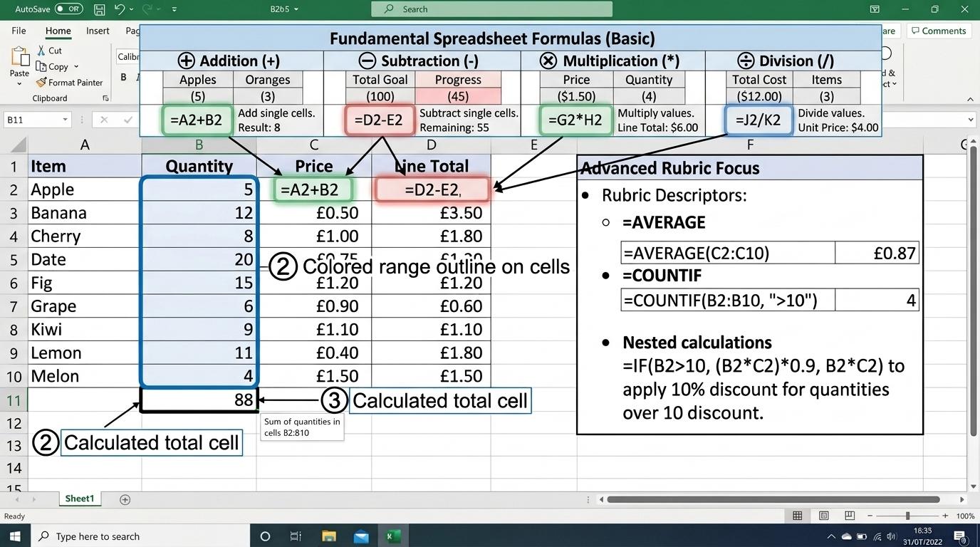This screenshot has height=547, width=980.
Task: Switch to the Insert tab
Action: 98,31
